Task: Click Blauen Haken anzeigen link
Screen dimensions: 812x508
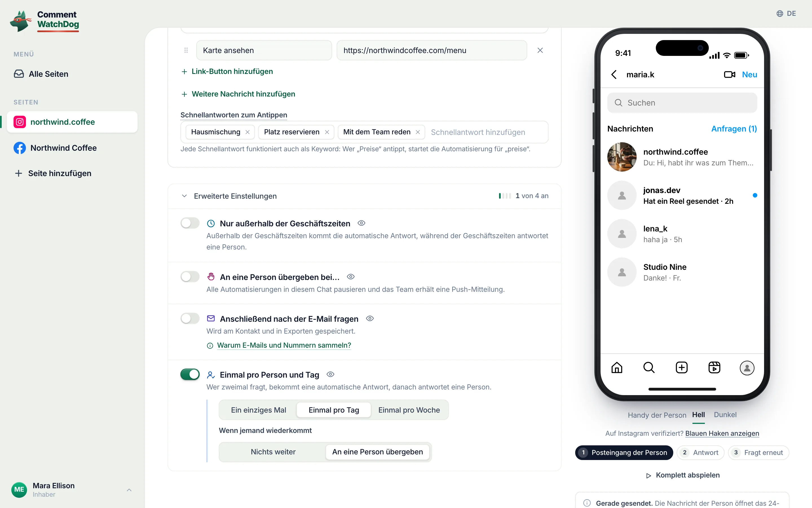Action: click(722, 433)
